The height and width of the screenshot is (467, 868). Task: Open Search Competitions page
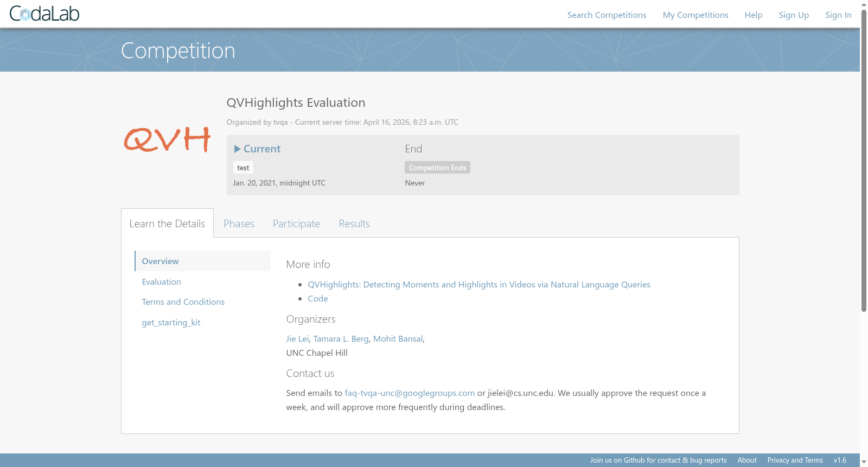[607, 15]
